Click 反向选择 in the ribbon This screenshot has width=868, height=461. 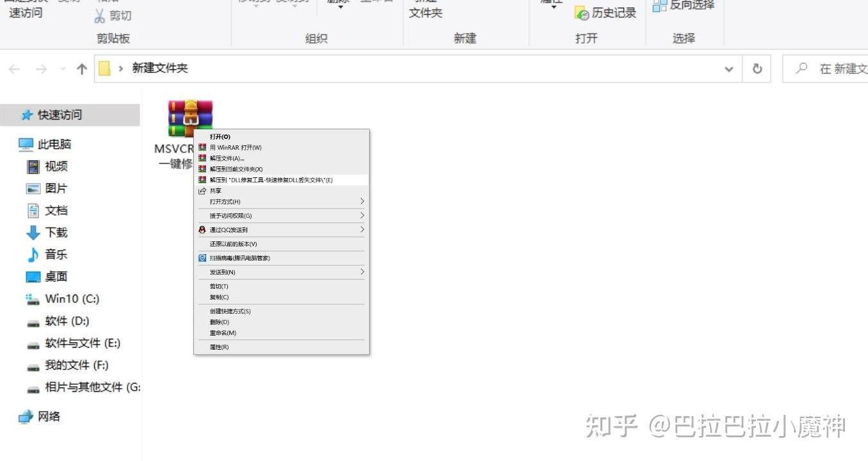coord(682,6)
